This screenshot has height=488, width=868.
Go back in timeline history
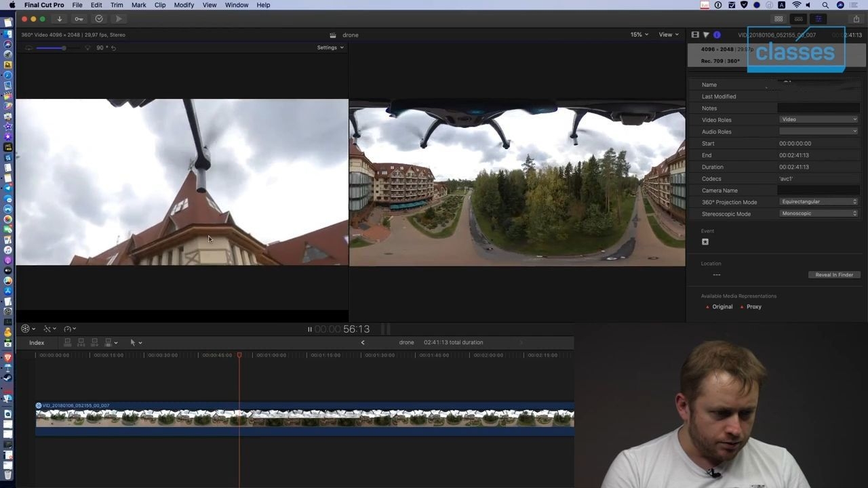(363, 342)
